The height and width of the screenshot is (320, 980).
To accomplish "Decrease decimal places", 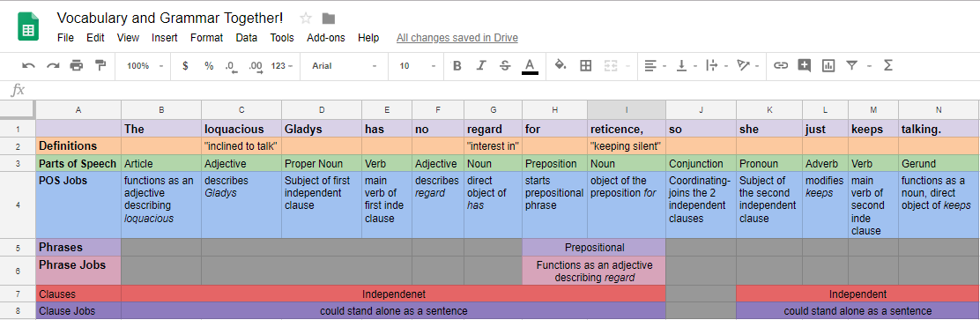I will click(x=231, y=65).
